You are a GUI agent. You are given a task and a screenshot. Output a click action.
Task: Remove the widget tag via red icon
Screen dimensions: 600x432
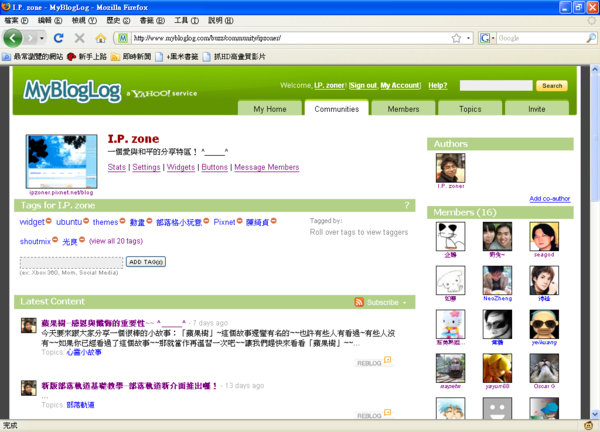(x=49, y=221)
